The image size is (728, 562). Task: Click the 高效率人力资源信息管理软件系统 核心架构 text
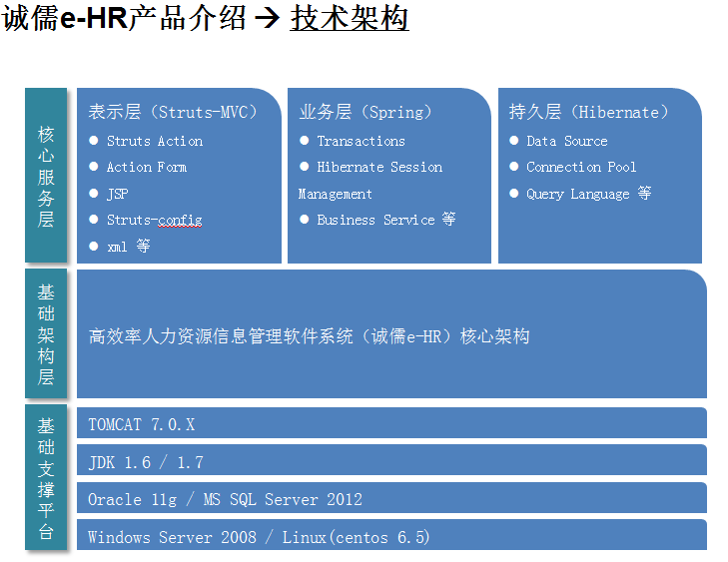(310, 336)
